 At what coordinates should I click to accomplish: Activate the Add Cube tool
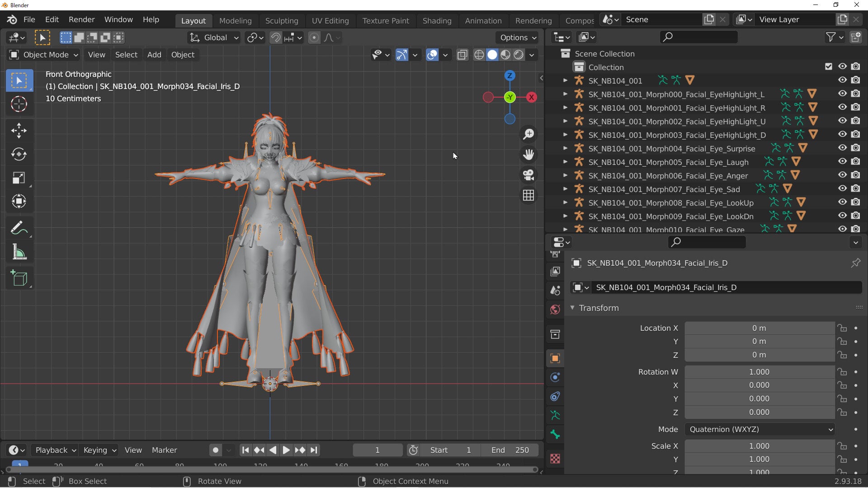(19, 278)
